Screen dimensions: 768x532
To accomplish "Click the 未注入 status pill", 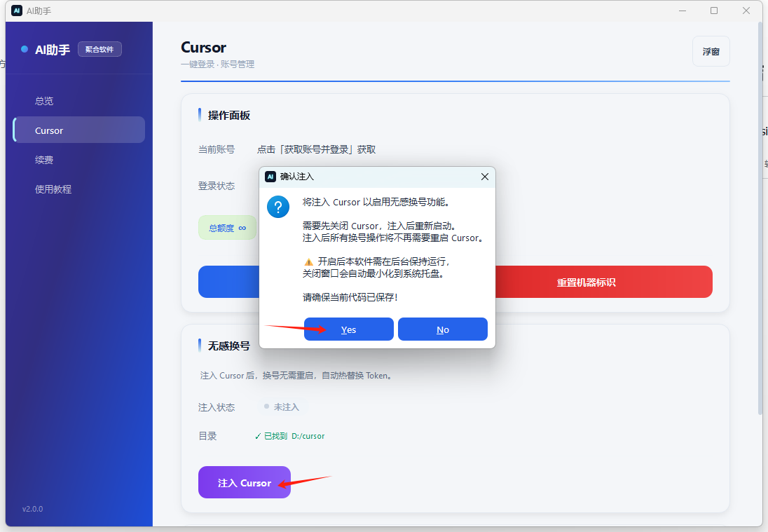I will [282, 407].
